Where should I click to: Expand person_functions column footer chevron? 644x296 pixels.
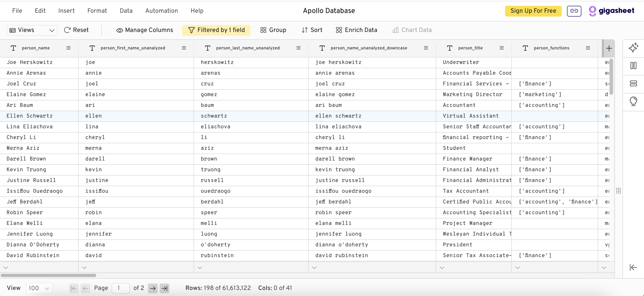pos(518,268)
